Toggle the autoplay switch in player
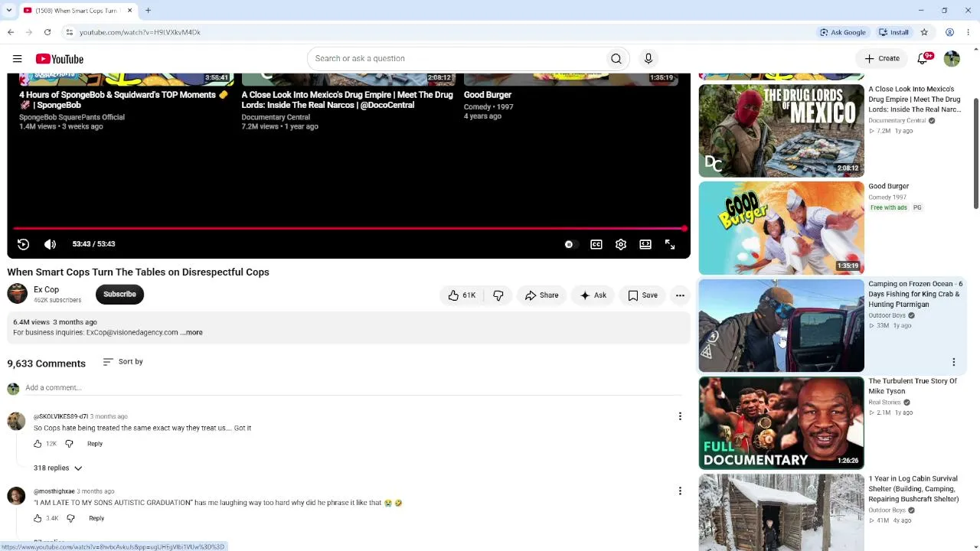This screenshot has height=551, width=980. coord(570,244)
